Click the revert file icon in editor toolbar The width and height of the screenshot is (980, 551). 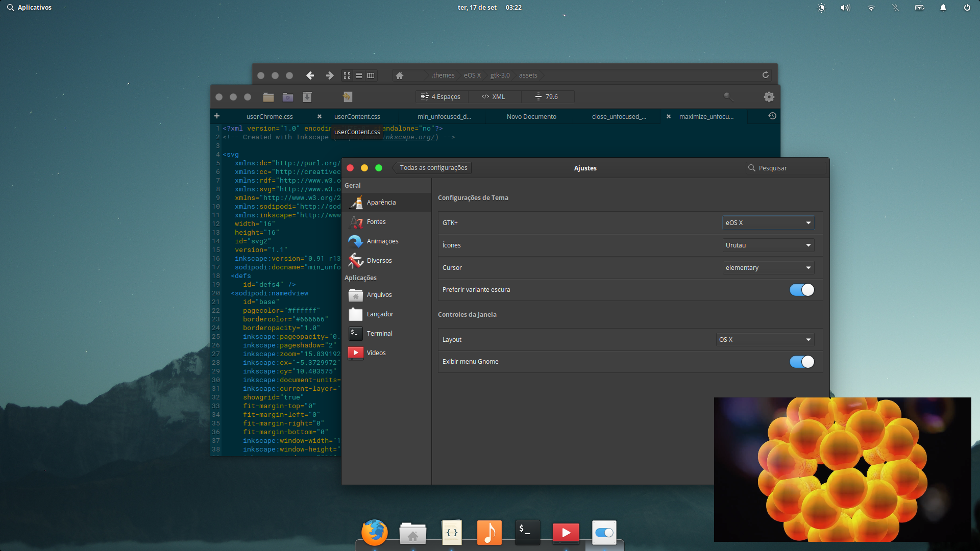(x=347, y=97)
